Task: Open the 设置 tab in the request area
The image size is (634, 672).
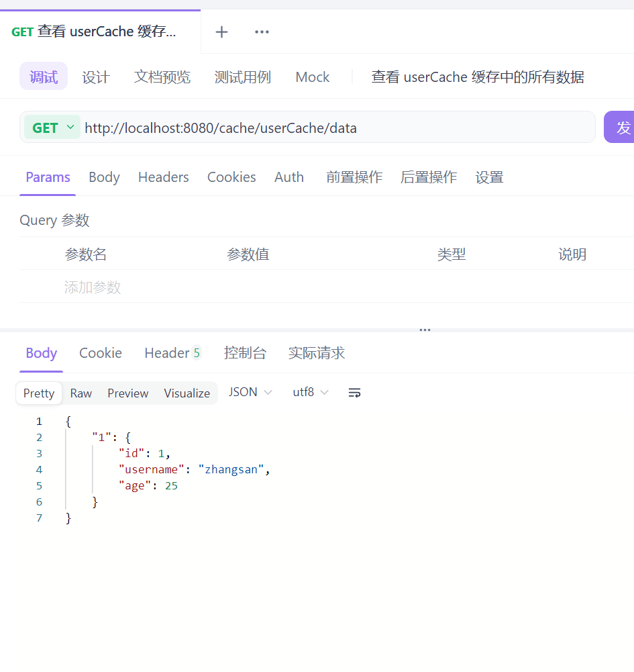Action: point(489,177)
